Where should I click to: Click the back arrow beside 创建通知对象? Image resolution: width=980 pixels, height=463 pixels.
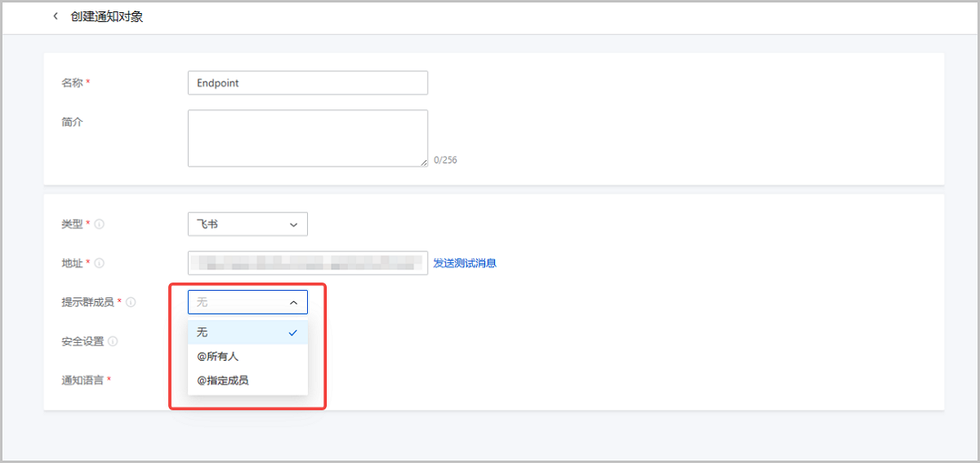click(x=56, y=16)
